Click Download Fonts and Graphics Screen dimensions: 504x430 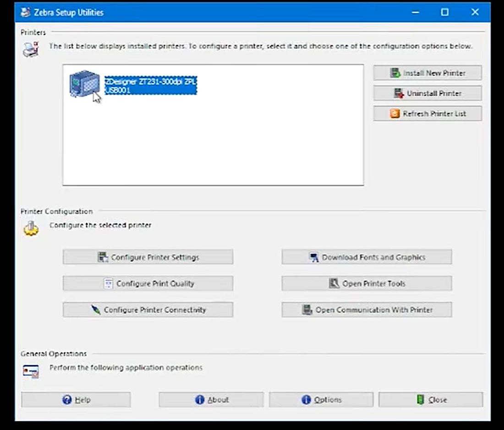coord(367,257)
